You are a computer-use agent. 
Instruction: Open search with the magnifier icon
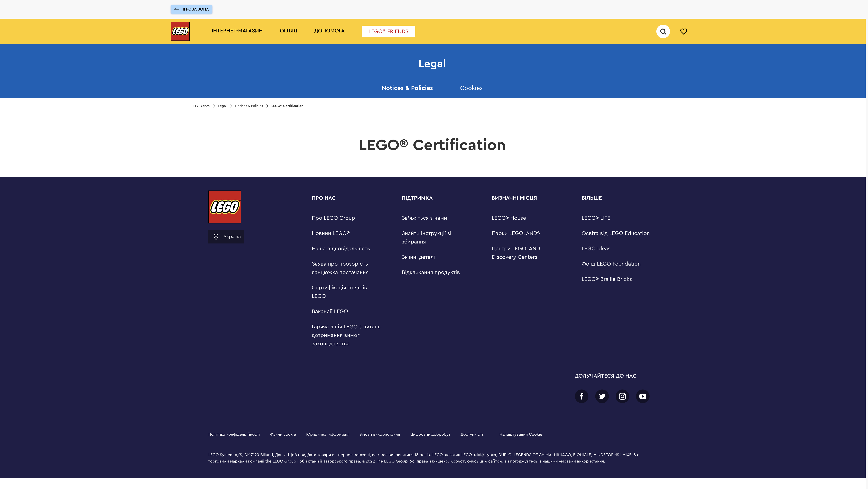[663, 31]
